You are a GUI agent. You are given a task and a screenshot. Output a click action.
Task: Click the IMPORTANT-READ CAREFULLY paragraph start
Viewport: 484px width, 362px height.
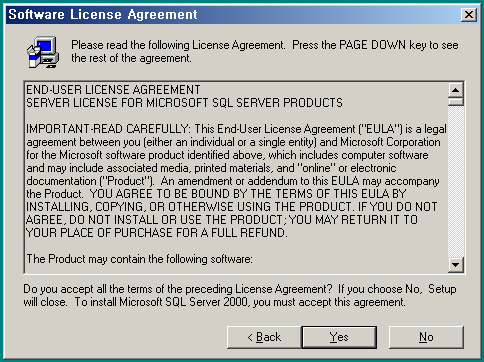(x=107, y=129)
